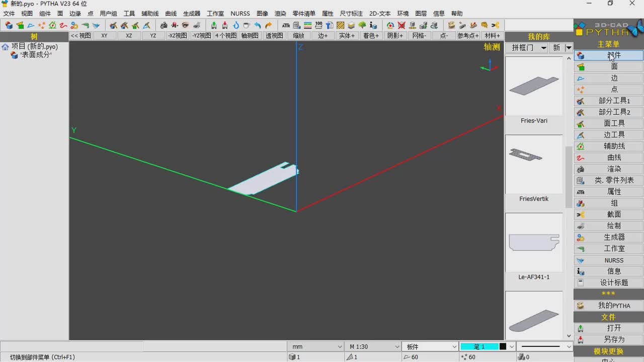The width and height of the screenshot is (644, 362).
Task: Toggle points display with 点- button
Action: [x=444, y=36]
